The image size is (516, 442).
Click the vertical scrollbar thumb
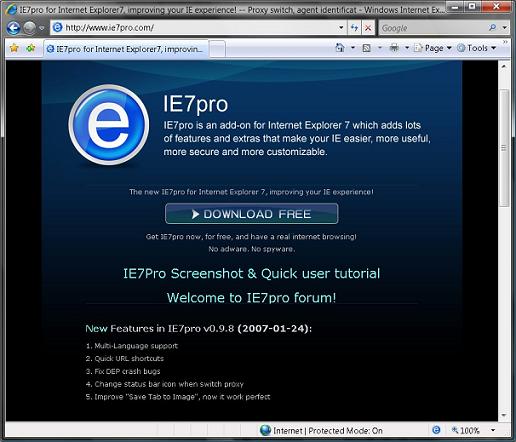pyautogui.click(x=504, y=148)
